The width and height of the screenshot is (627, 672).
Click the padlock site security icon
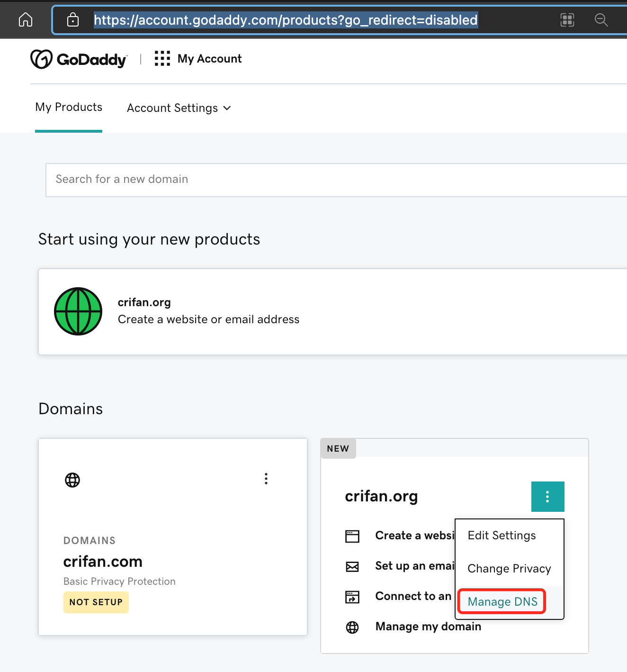tap(73, 20)
